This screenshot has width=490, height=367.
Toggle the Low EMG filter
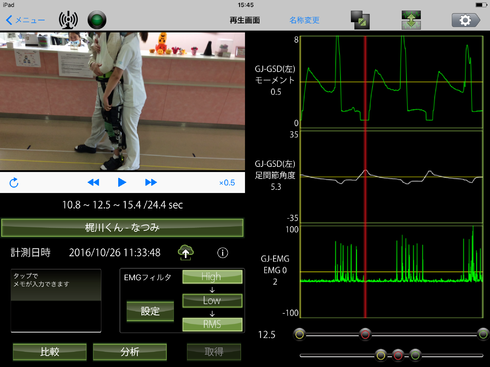212,301
